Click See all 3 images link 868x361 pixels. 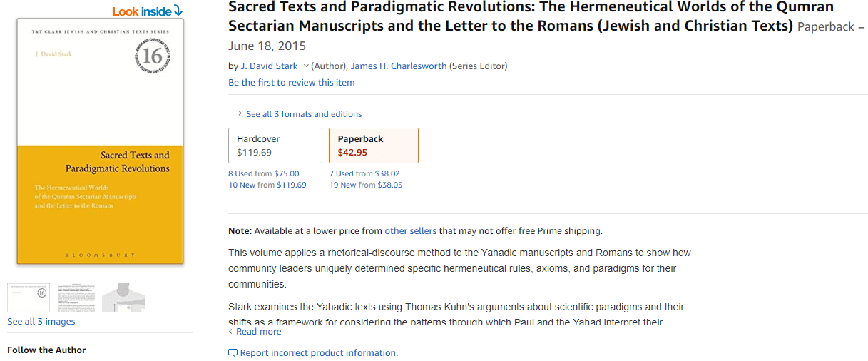pyautogui.click(x=41, y=322)
